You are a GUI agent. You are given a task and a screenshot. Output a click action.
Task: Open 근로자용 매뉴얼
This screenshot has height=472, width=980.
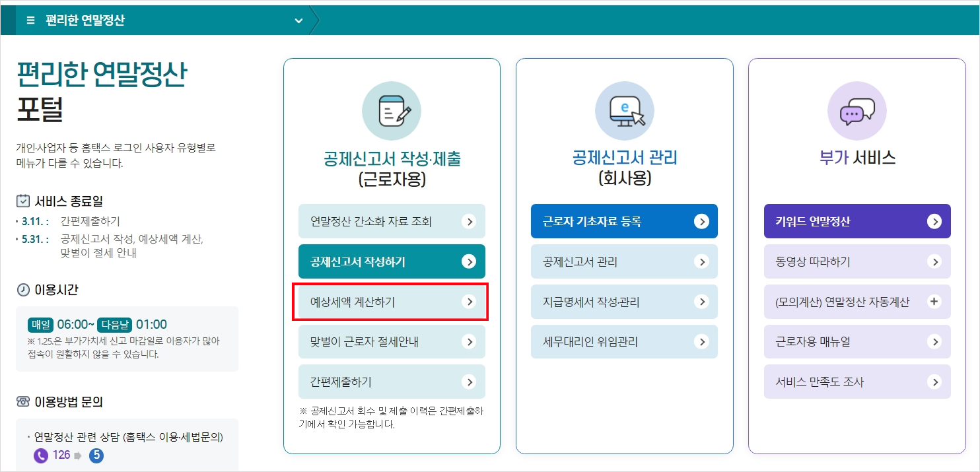857,341
